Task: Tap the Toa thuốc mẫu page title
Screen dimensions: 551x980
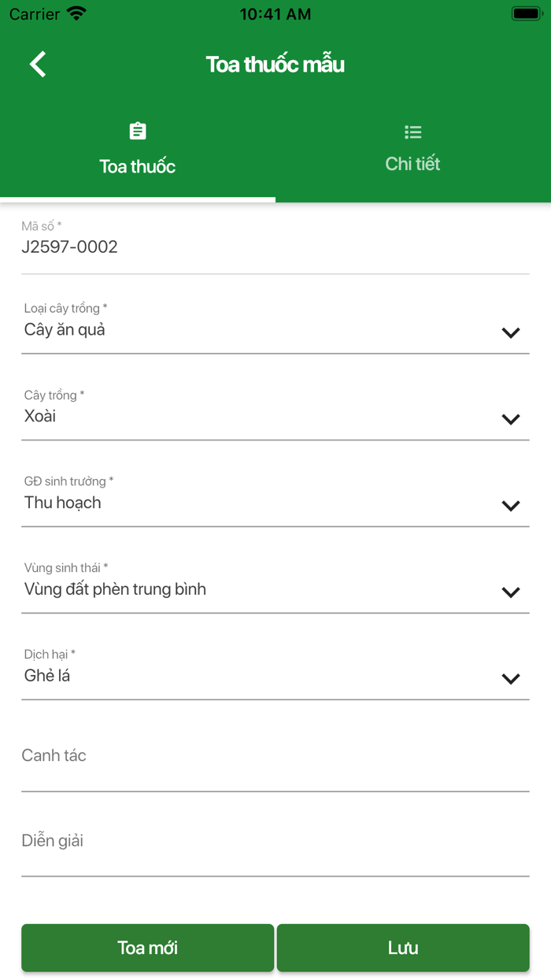Action: [275, 64]
